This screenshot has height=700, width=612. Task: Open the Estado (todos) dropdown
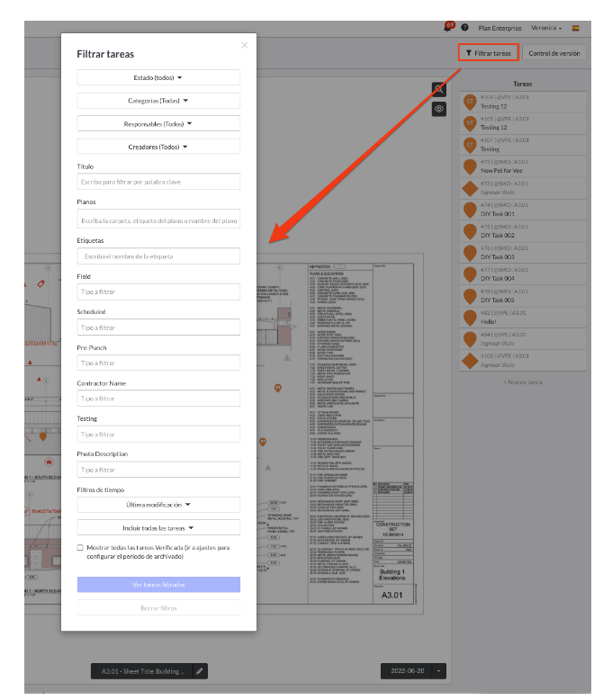click(x=158, y=77)
